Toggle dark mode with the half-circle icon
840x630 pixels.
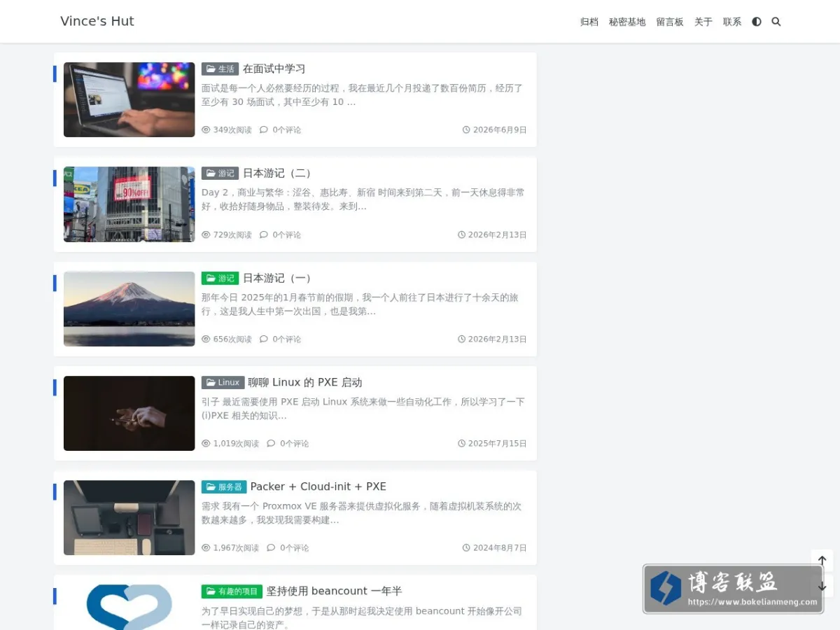756,22
